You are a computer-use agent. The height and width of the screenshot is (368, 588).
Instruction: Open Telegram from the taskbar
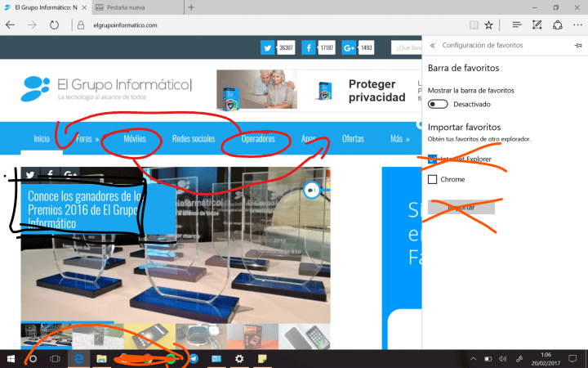click(194, 359)
